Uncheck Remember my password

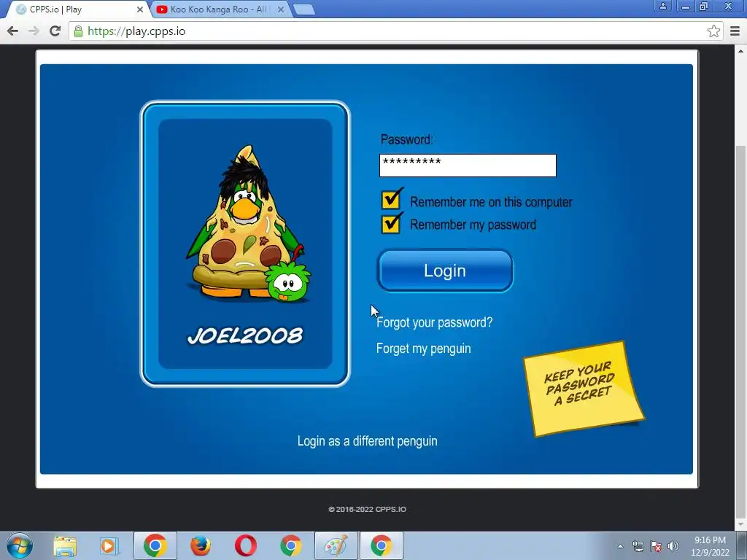coord(391,223)
